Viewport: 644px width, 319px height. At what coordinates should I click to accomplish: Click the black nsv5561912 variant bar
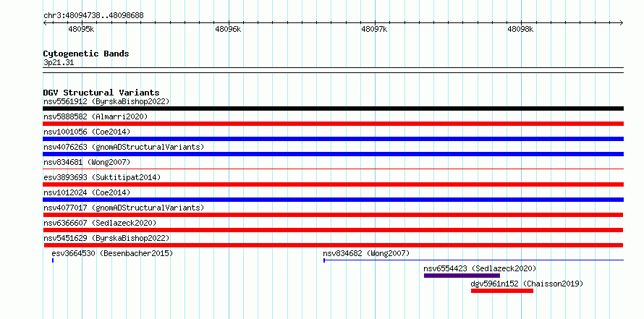[x=333, y=109]
